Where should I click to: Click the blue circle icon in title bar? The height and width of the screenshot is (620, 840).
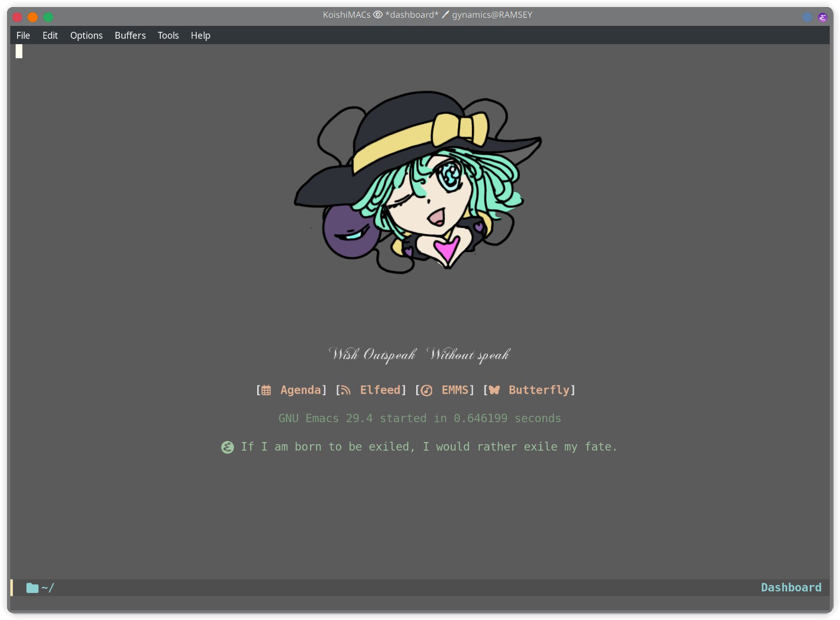[x=807, y=17]
